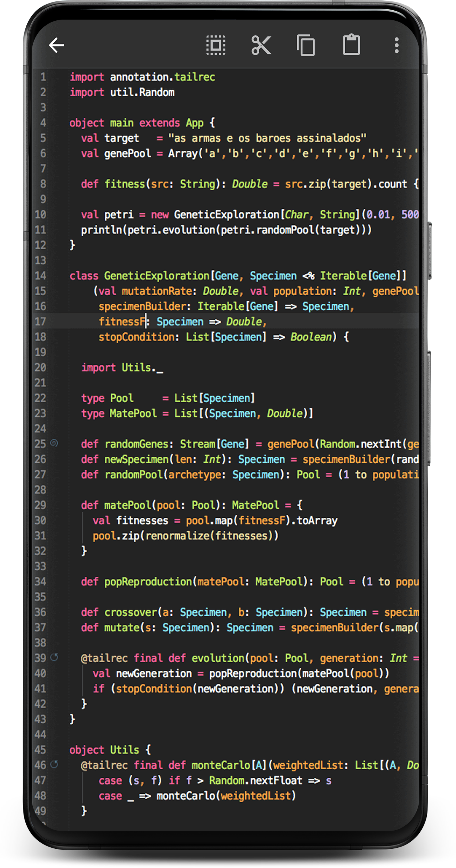
Task: Click 'Random.nextFloat' on line 47
Action: [255, 781]
